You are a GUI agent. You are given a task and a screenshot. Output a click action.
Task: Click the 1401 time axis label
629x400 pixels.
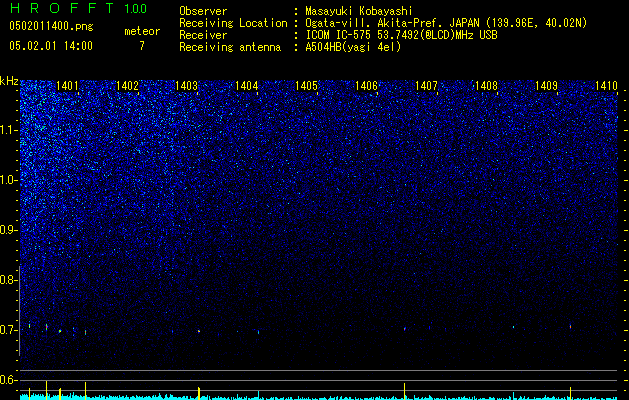[67, 86]
